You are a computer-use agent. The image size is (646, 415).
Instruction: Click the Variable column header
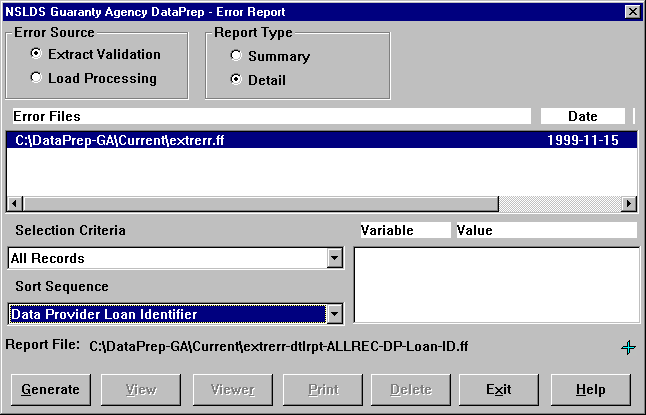pyautogui.click(x=403, y=230)
